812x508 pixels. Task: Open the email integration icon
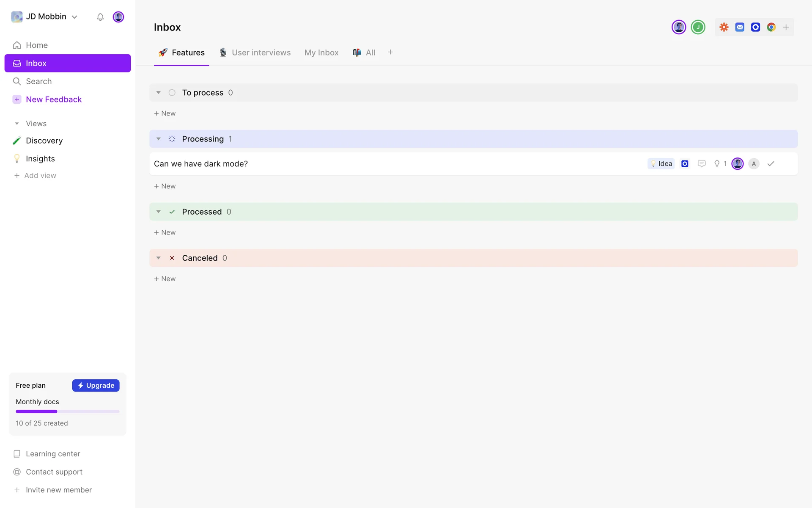740,27
